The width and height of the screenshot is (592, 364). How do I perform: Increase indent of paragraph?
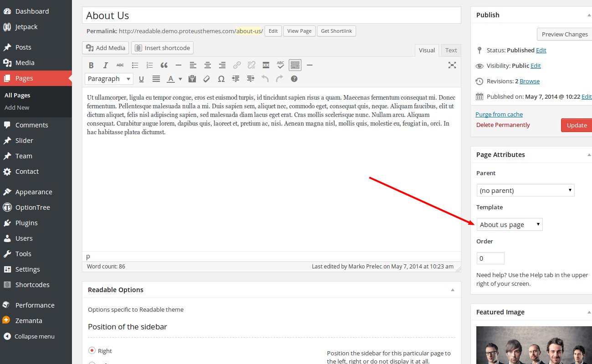point(250,79)
